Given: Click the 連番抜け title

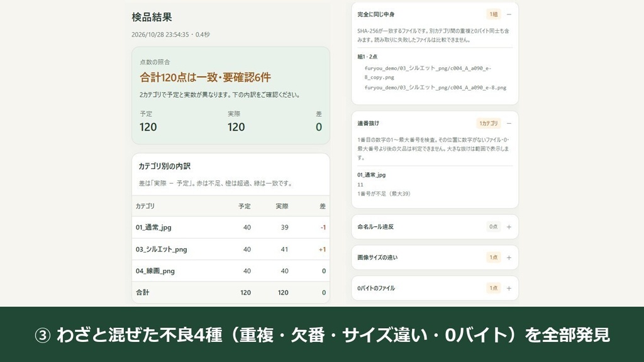Looking at the screenshot, I should tap(368, 123).
